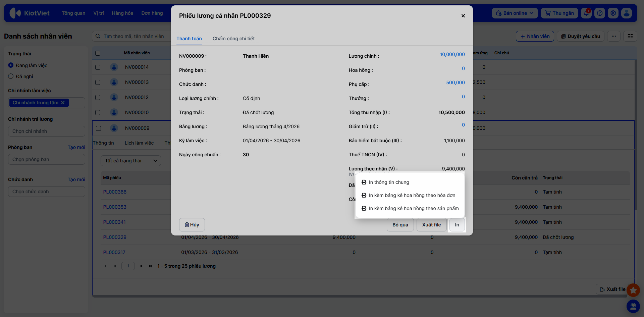Click Bỏ qua button
The image size is (644, 317).
click(x=400, y=225)
